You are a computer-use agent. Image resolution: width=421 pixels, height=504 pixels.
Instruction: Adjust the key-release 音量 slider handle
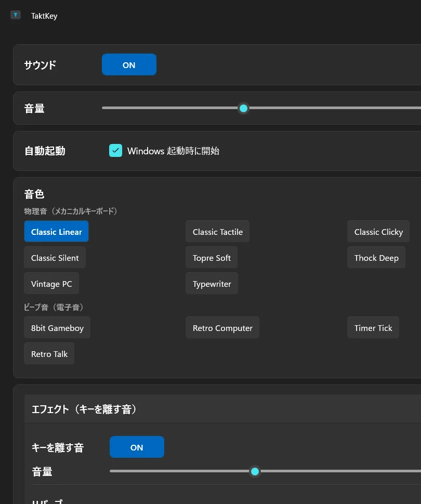pos(255,472)
